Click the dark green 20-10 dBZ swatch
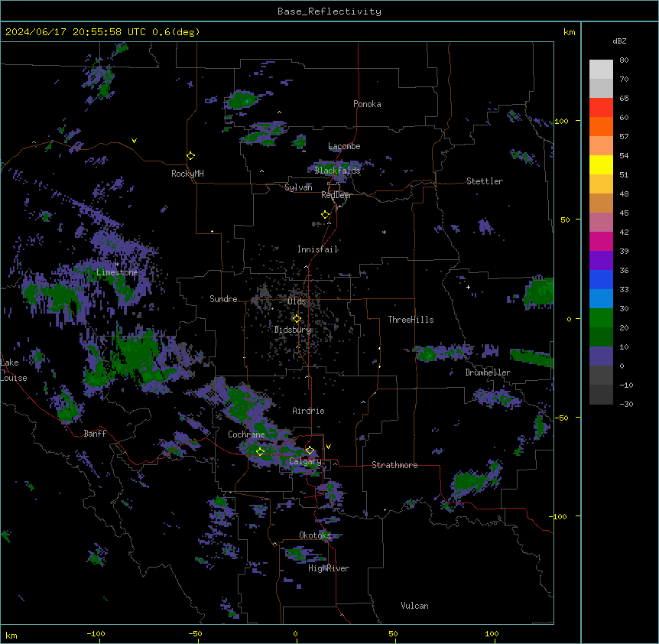The height and width of the screenshot is (644, 659). pos(601,337)
